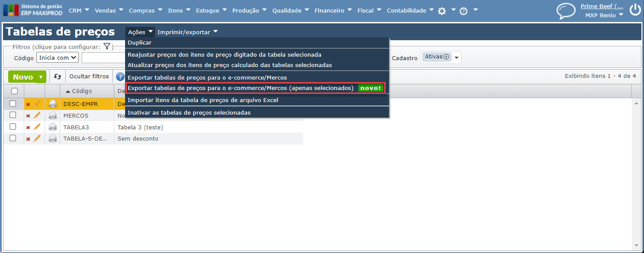
Task: Expand the Novo button dropdown arrow
Action: click(41, 77)
